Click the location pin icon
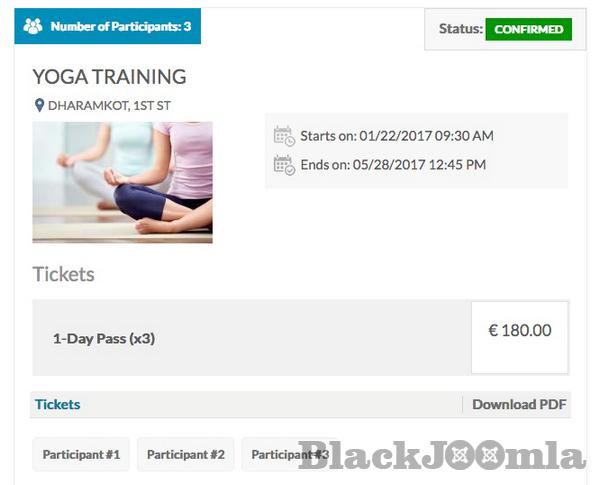600x485 pixels. pyautogui.click(x=39, y=105)
